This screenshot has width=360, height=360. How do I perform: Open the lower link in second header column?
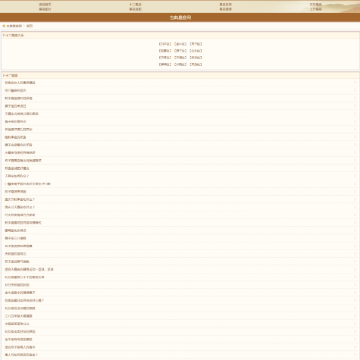pyautogui.click(x=135, y=9)
